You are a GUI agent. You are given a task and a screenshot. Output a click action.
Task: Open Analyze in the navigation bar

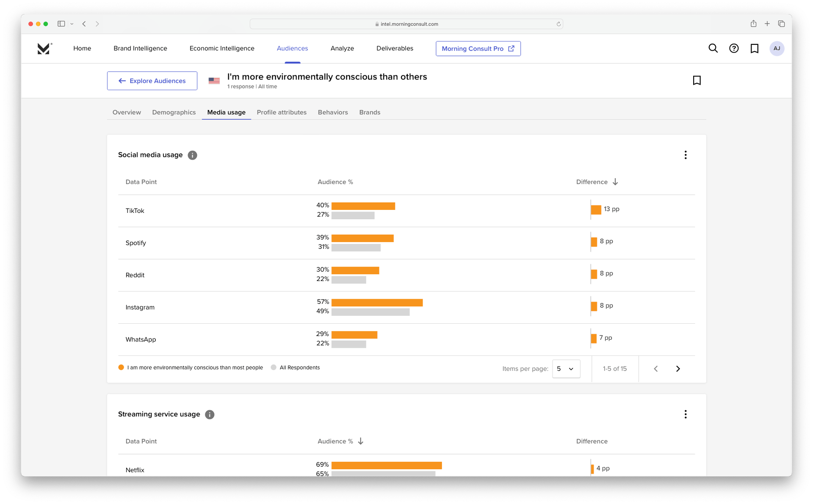pos(342,48)
